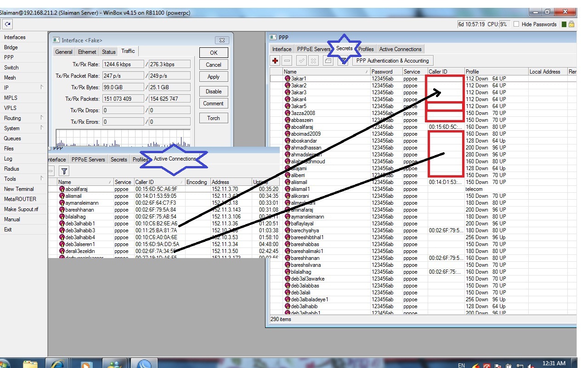Click the 12:31 AM taskbar clock
Image resolution: width=588 pixels, height=368 pixels.
[x=554, y=363]
